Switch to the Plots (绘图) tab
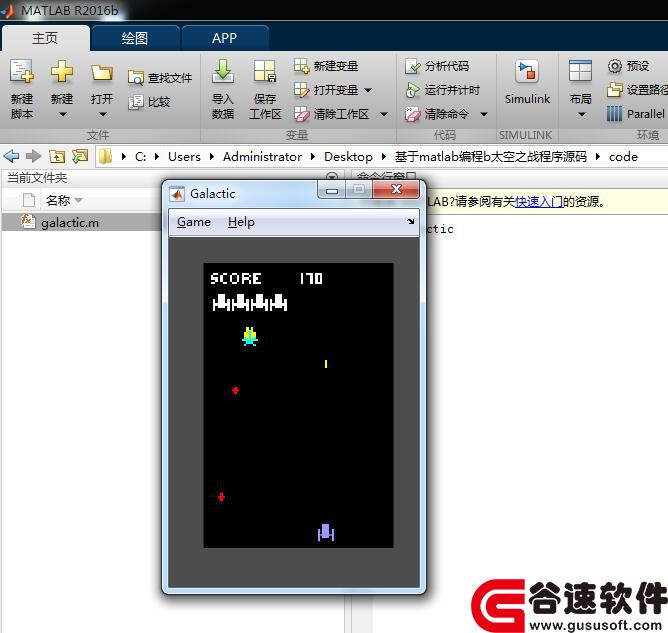 click(x=135, y=38)
